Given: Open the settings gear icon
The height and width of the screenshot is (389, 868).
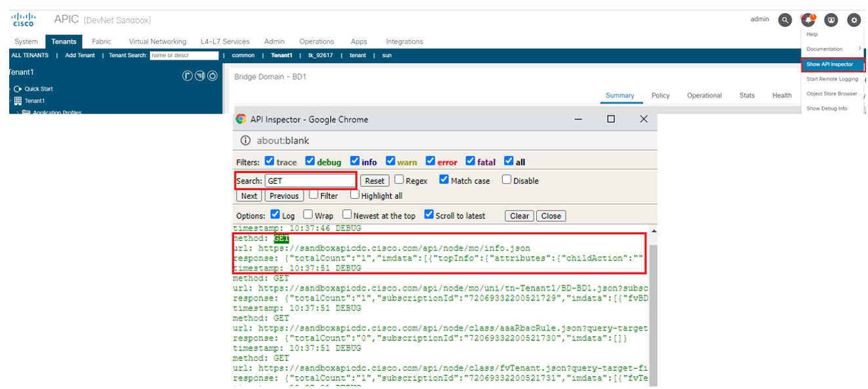Looking at the screenshot, I should point(854,20).
